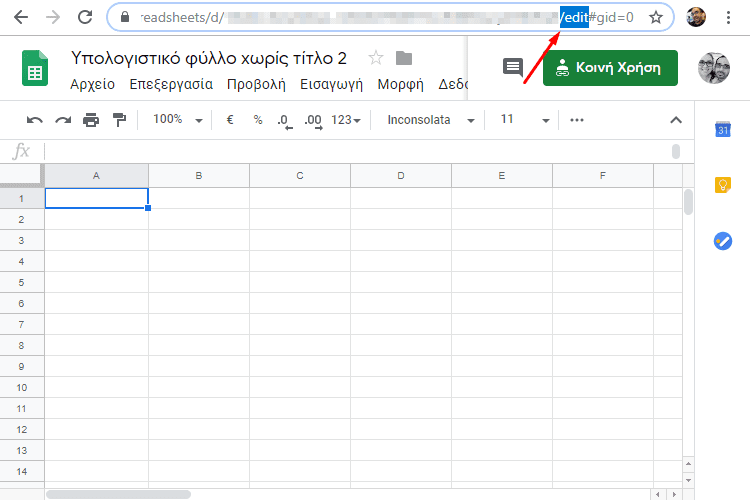Open the Αρχείο menu
Screen dimensions: 750x500
tap(92, 85)
